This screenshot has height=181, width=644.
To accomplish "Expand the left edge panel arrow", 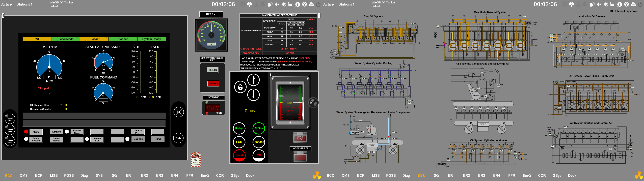I will tap(3, 15).
